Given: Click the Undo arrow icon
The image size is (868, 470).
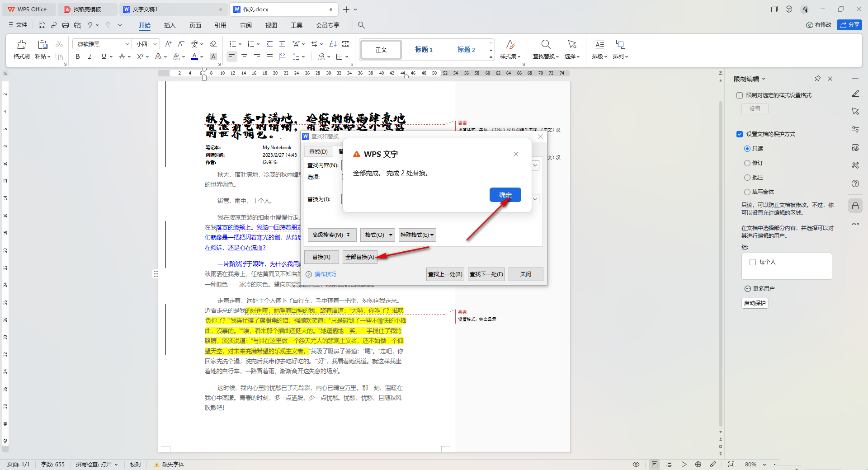Looking at the screenshot, I should pos(90,25).
